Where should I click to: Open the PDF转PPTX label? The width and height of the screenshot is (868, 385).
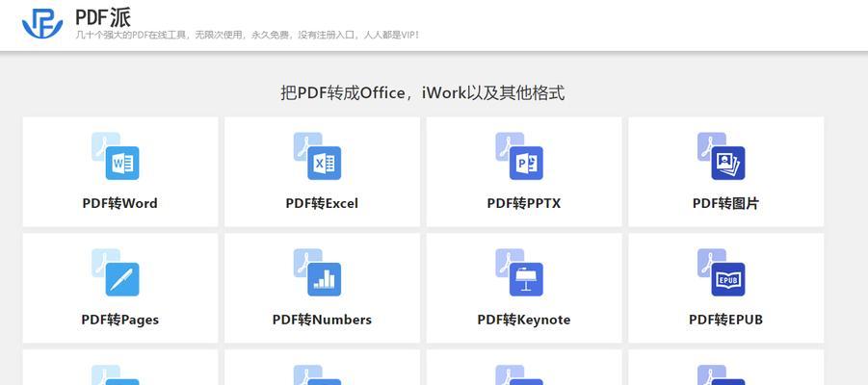[524, 203]
